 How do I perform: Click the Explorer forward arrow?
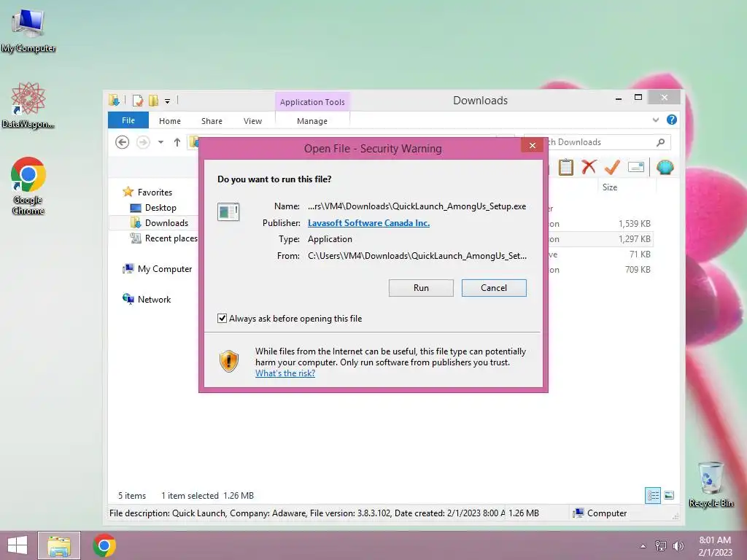tap(143, 142)
